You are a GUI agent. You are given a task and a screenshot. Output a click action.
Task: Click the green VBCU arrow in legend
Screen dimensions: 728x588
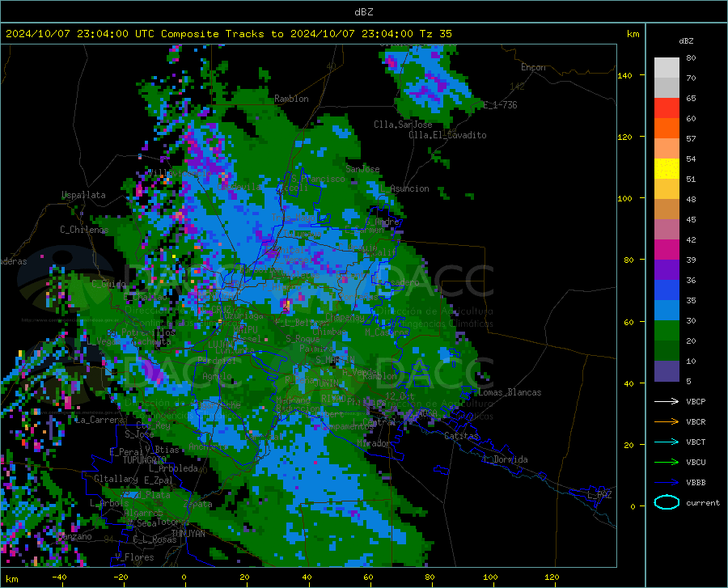point(667,462)
